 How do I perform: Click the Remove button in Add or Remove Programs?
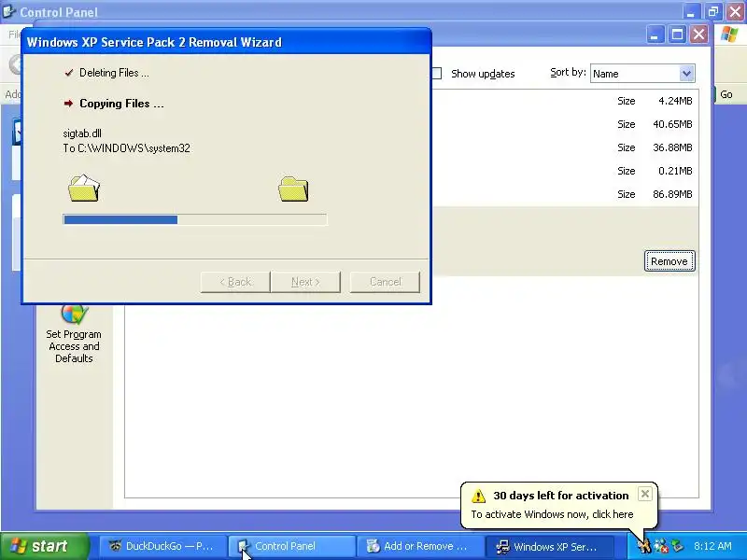tap(669, 261)
